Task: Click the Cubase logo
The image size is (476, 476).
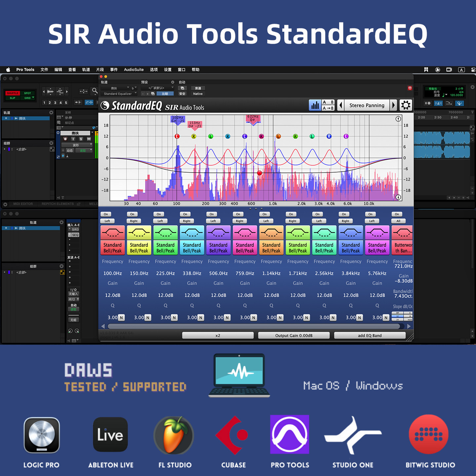Action: pos(232,435)
